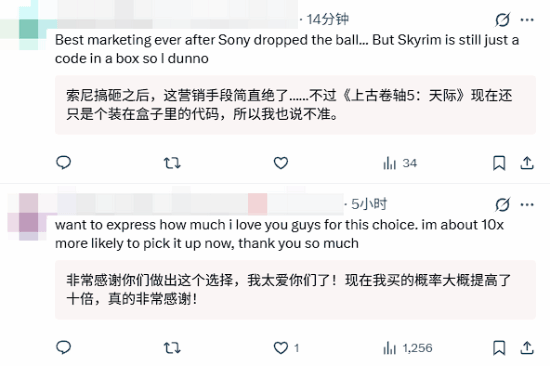Like the tweet with 1 like

[x=286, y=348]
